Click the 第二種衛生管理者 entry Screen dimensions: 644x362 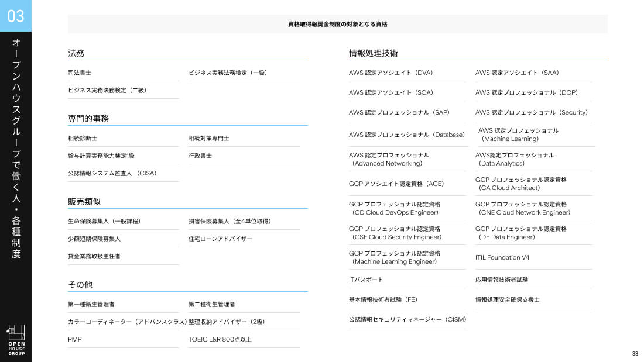(212, 304)
